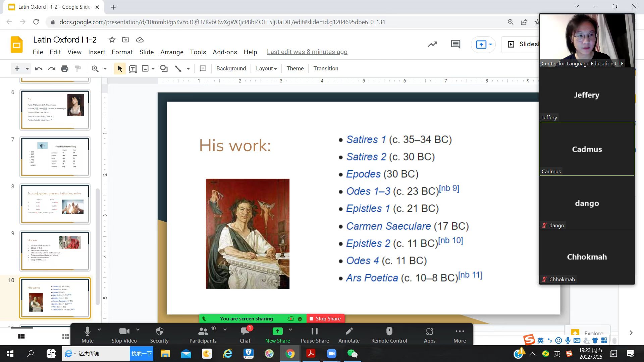Screen dimensions: 644x362
Task: Open Zoom Annotate pencil tool
Action: pos(349,335)
